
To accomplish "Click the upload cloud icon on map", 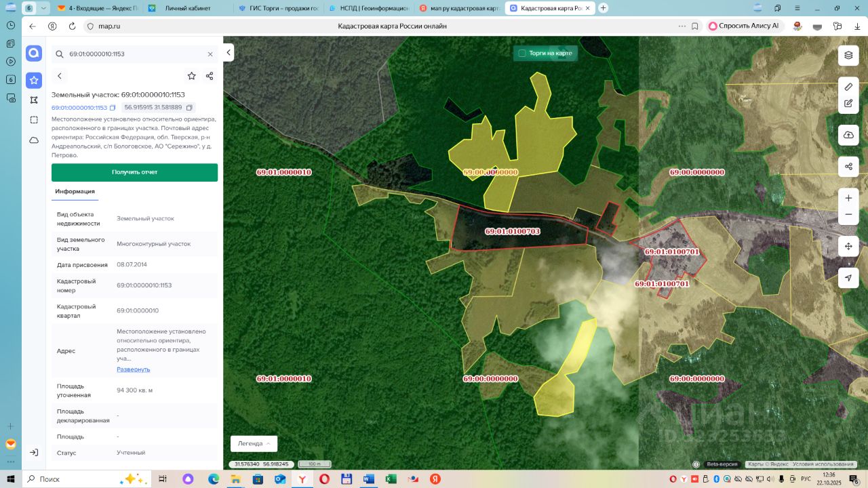I will point(848,135).
